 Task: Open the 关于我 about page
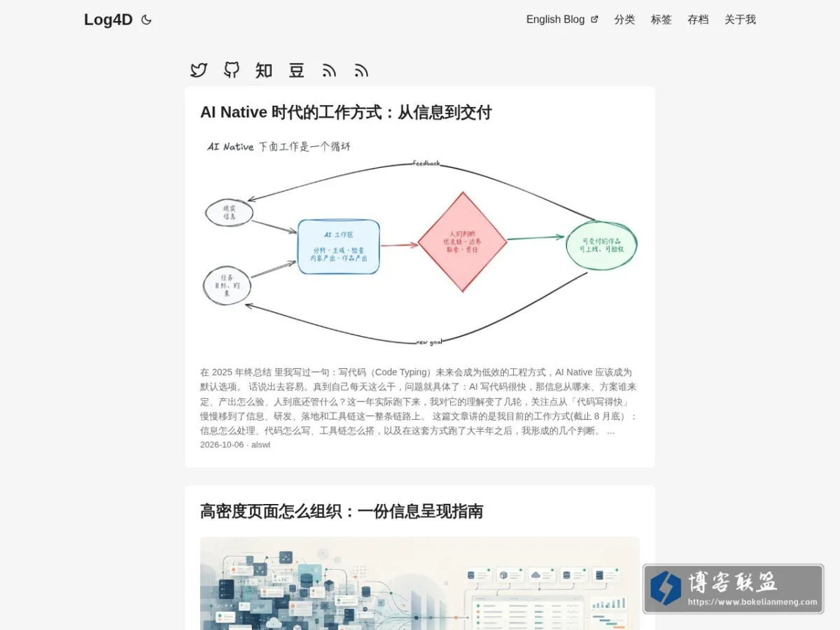coord(740,20)
